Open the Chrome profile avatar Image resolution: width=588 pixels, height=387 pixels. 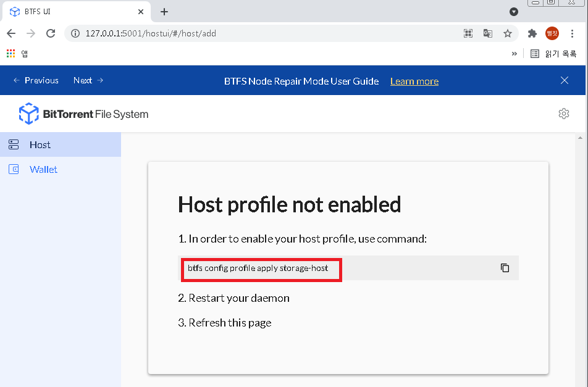(x=552, y=33)
